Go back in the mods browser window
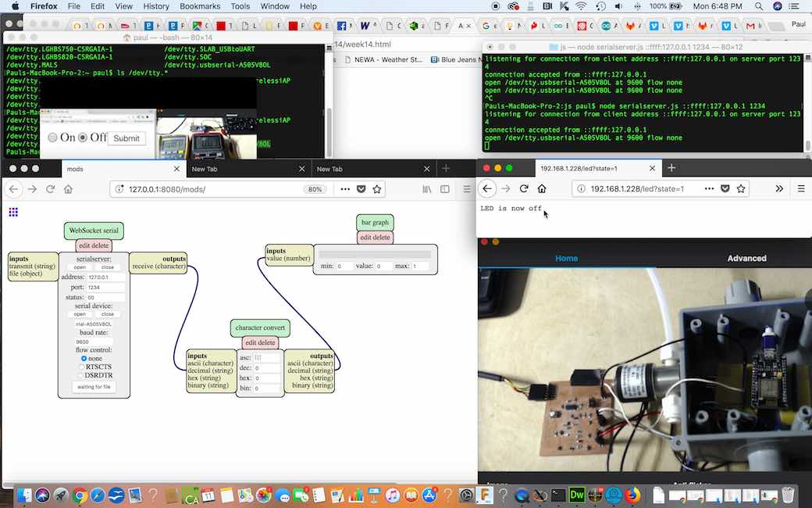812x508 pixels. 14,189
